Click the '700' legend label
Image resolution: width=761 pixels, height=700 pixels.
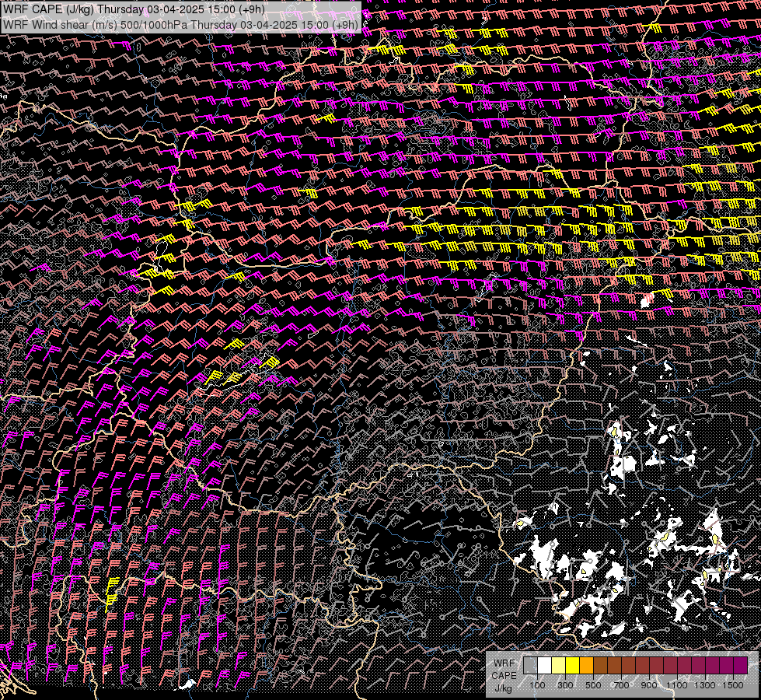tap(621, 685)
